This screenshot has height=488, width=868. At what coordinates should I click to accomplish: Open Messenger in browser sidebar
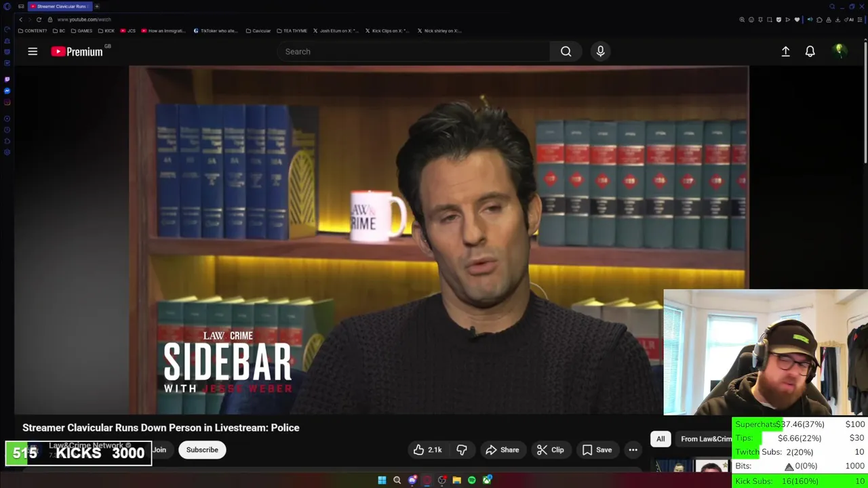tap(7, 91)
